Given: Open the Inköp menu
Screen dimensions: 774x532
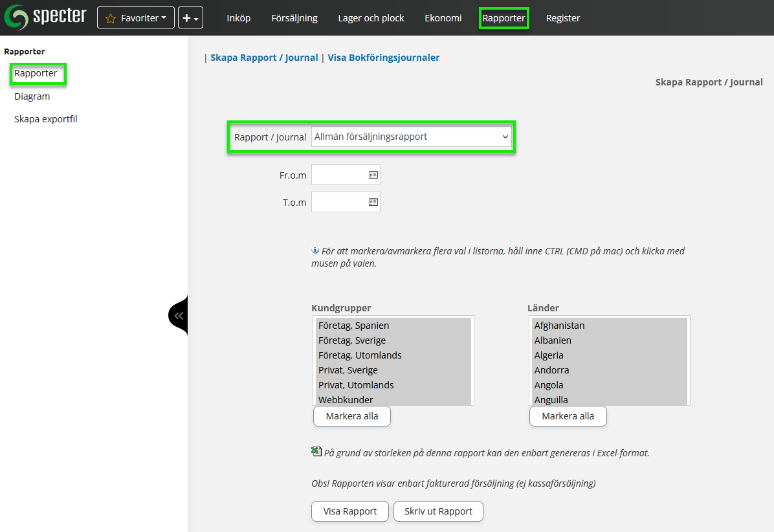Looking at the screenshot, I should (238, 18).
